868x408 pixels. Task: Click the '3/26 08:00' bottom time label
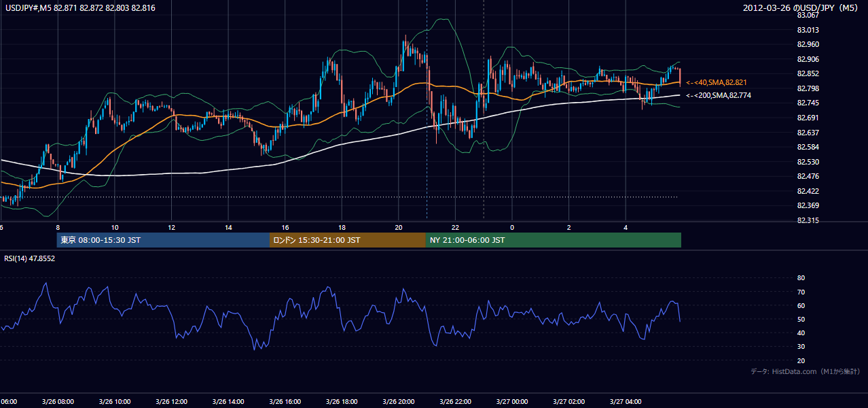[x=57, y=402]
